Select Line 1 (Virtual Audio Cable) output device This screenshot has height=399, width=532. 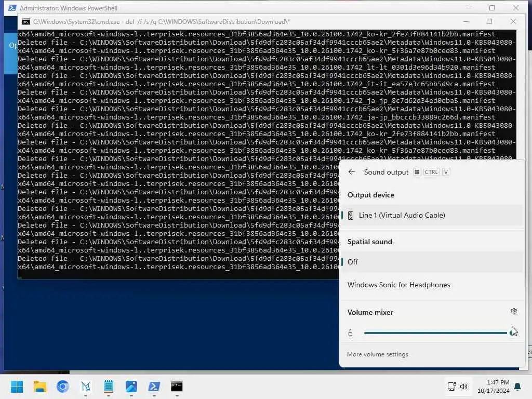431,215
